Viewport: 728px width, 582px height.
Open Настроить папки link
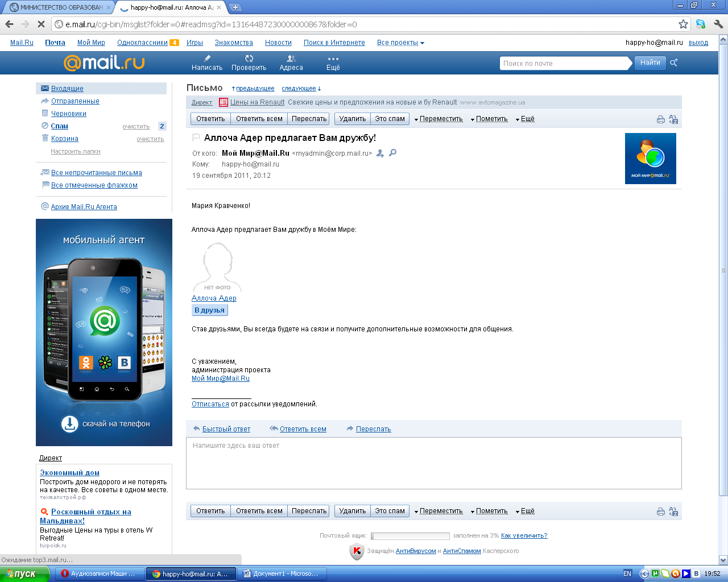(76, 152)
